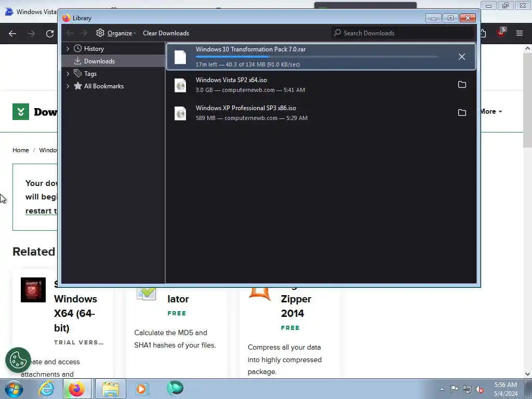Cancel the Windows 10 Transformation Pack download
Screen dimensions: 532x399
point(462,57)
